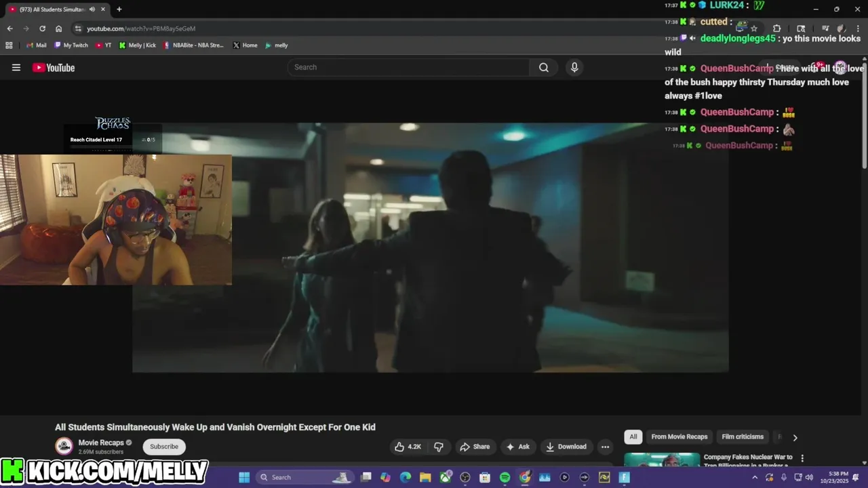This screenshot has height=488, width=868.
Task: Launch Copilot from the taskbar
Action: [x=386, y=477]
